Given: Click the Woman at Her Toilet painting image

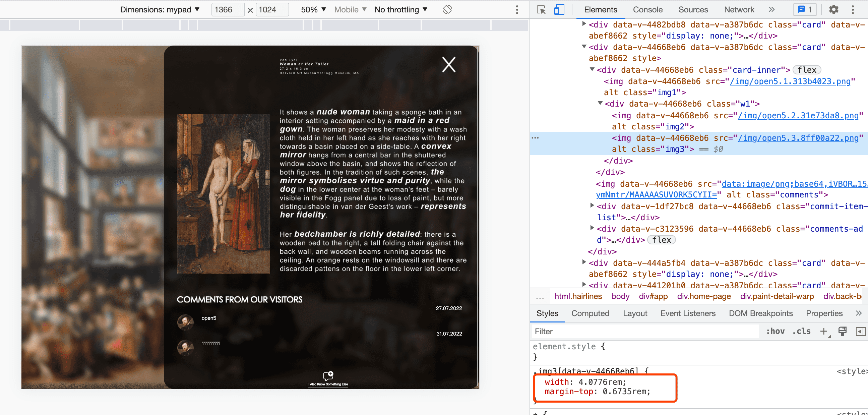Looking at the screenshot, I should [x=224, y=193].
